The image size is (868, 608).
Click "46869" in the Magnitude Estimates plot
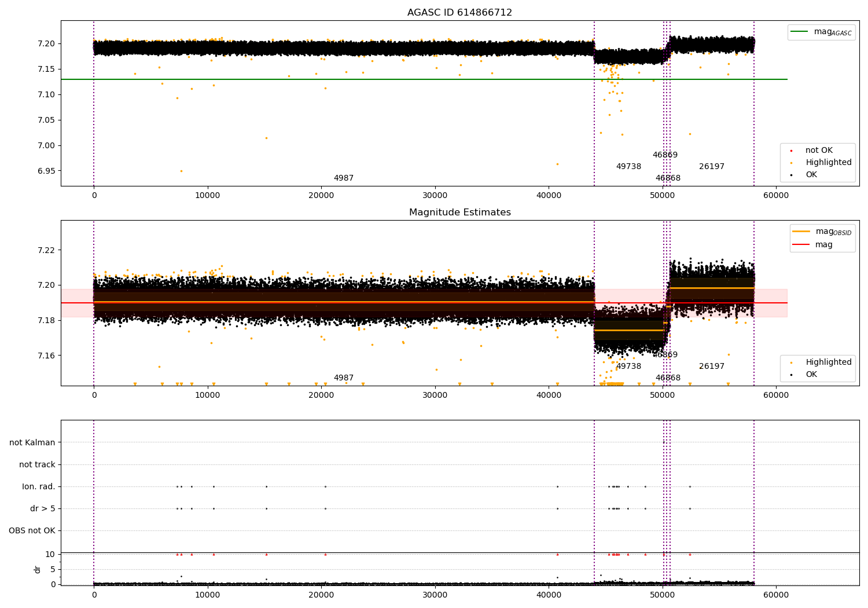665,355
